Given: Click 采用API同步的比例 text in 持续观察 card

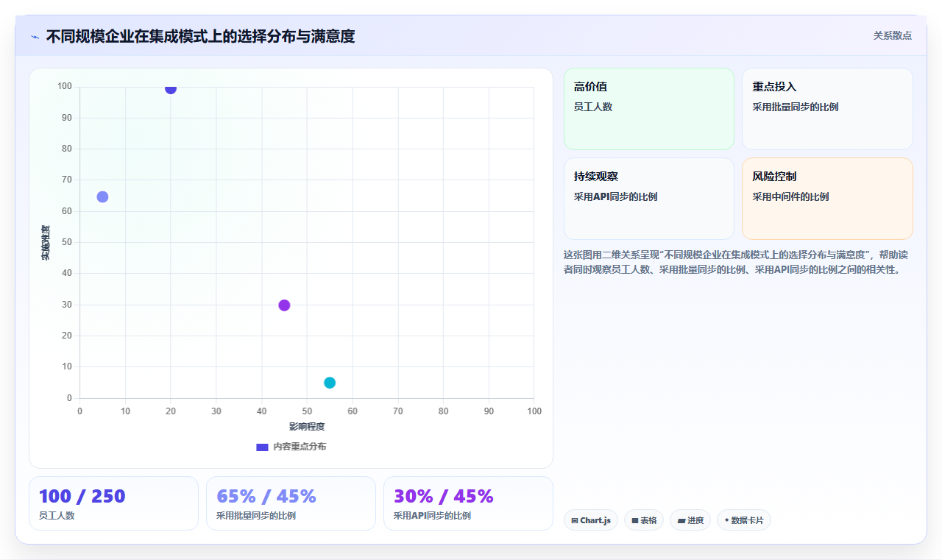Looking at the screenshot, I should [616, 196].
